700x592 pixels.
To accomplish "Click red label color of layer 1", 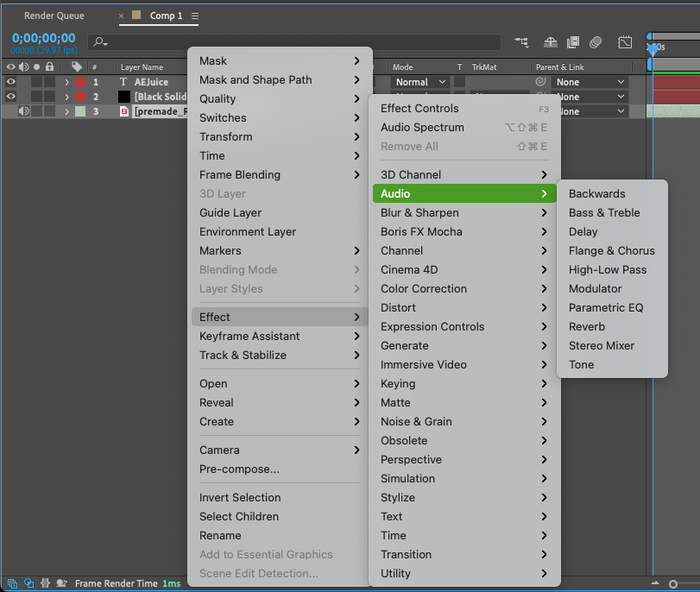I will (81, 82).
